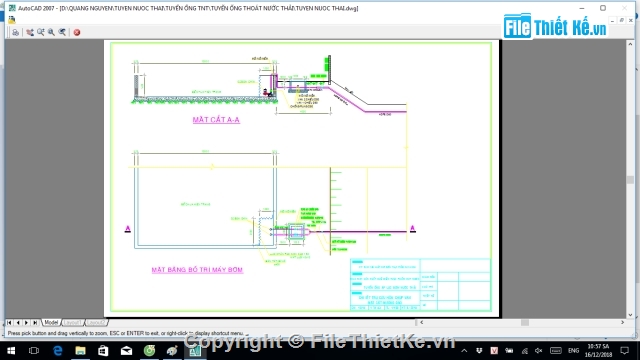The height and width of the screenshot is (360, 640).
Task: Toggle the muted volume speaker icon
Action: [539, 351]
